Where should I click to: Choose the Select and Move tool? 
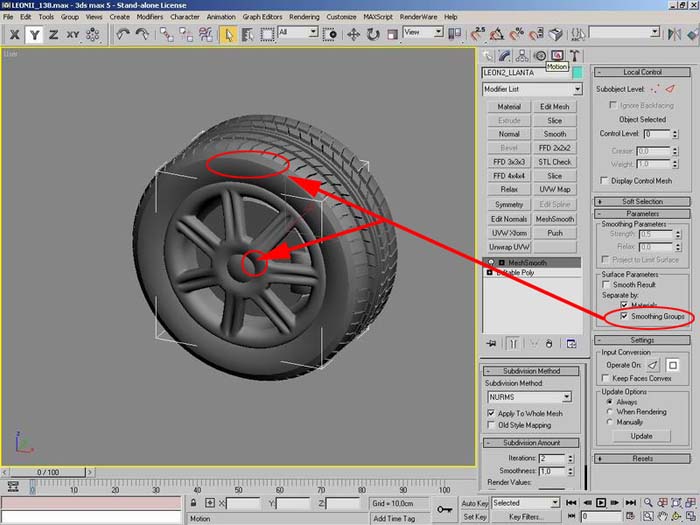tap(353, 34)
